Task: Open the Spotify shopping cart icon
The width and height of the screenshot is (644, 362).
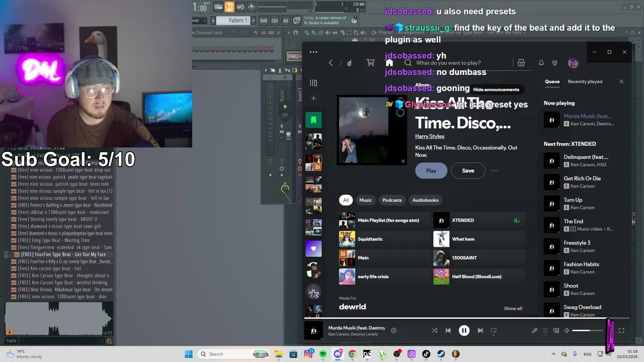Action: [370, 63]
